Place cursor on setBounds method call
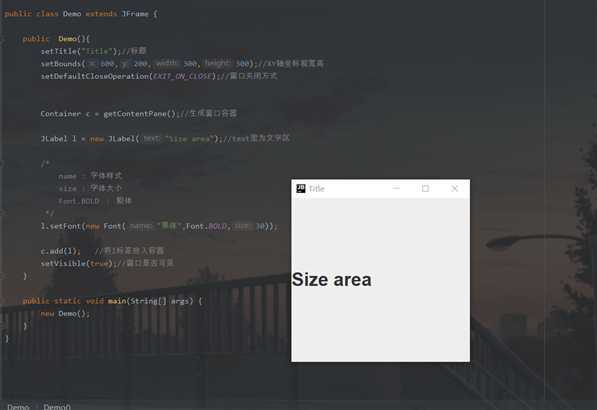The image size is (597, 410). [x=61, y=64]
